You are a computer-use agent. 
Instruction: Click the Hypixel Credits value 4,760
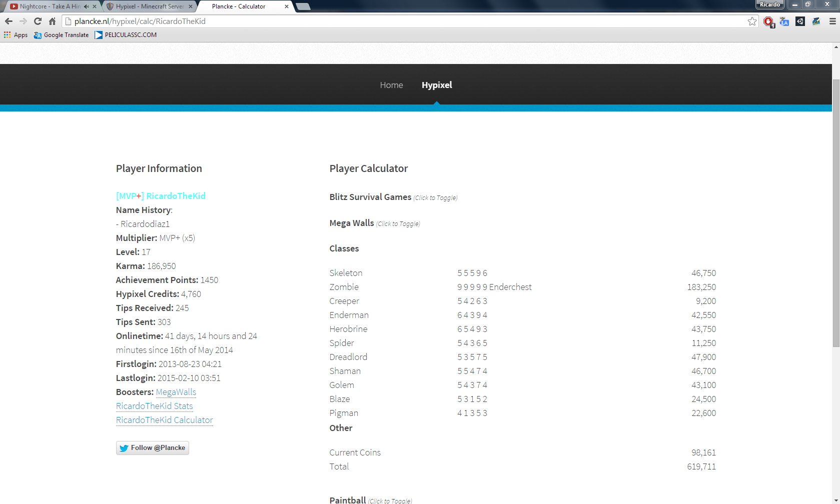[191, 294]
